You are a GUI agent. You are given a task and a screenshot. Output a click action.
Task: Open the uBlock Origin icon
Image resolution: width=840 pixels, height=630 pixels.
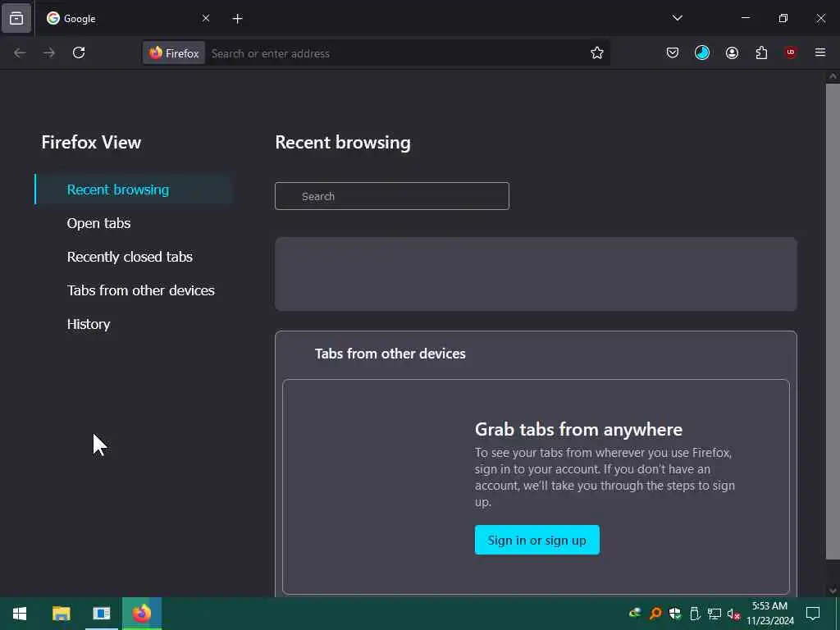coord(791,52)
